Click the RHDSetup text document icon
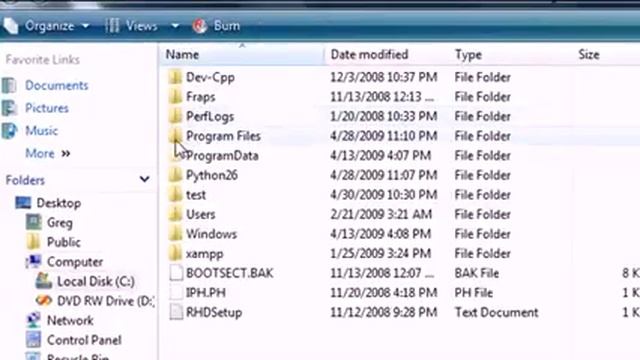Screen dimensions: 640x360 (x=176, y=312)
